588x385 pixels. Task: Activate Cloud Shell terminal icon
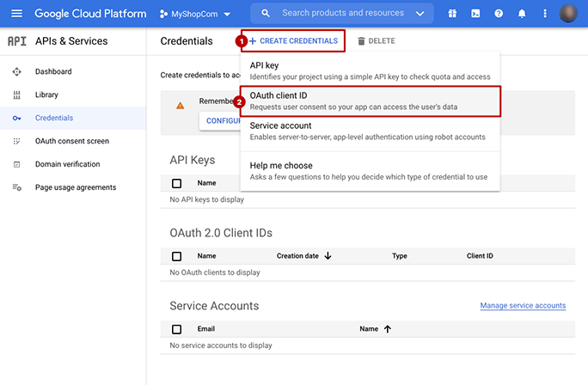point(475,14)
